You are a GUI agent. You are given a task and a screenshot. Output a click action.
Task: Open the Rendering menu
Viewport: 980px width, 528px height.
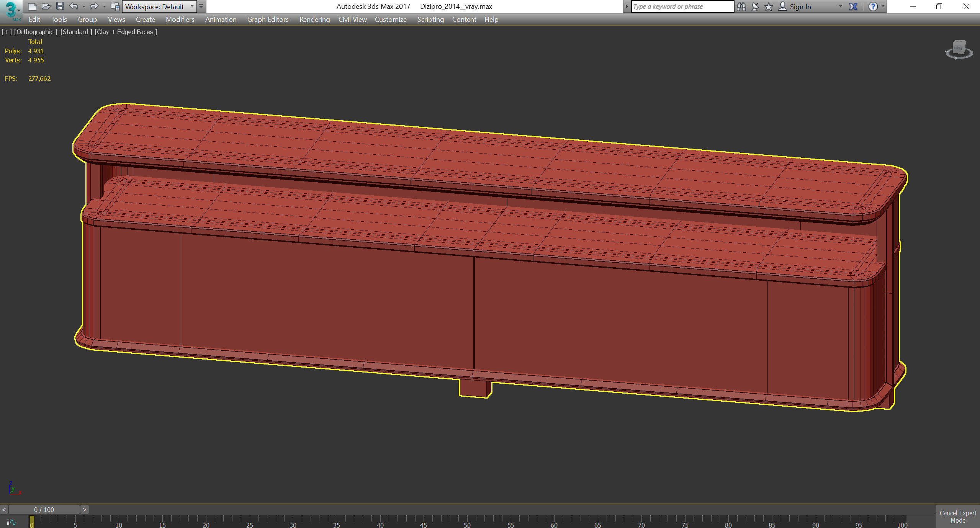[x=314, y=20]
